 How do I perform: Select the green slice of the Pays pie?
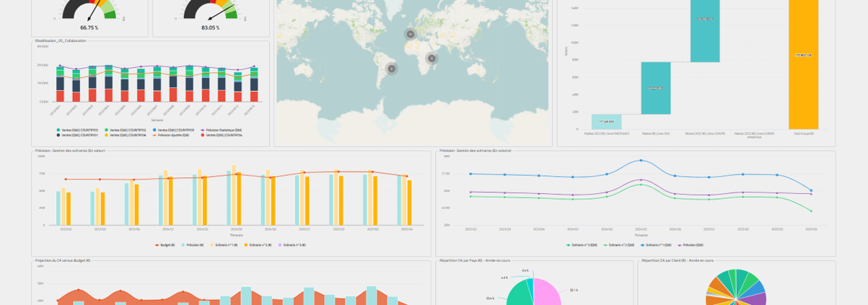(520, 294)
